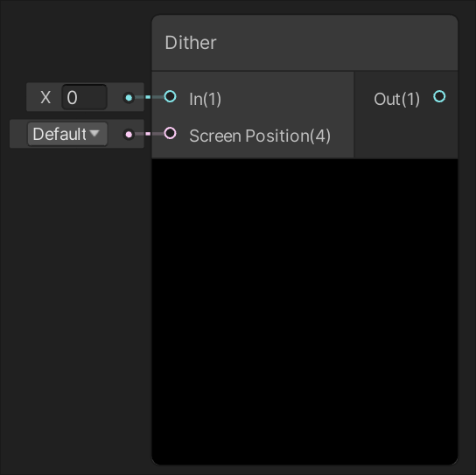Click the X value input field showing 0
The height and width of the screenshot is (475, 476).
(84, 97)
